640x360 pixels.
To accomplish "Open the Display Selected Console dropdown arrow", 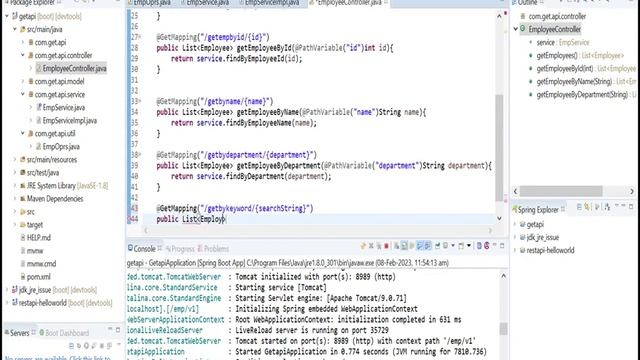I will (453, 246).
